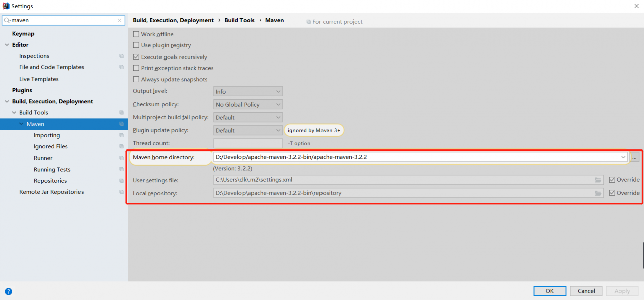Open the Plugin update policy dropdown
Viewport: 644px width, 300px height.
248,130
